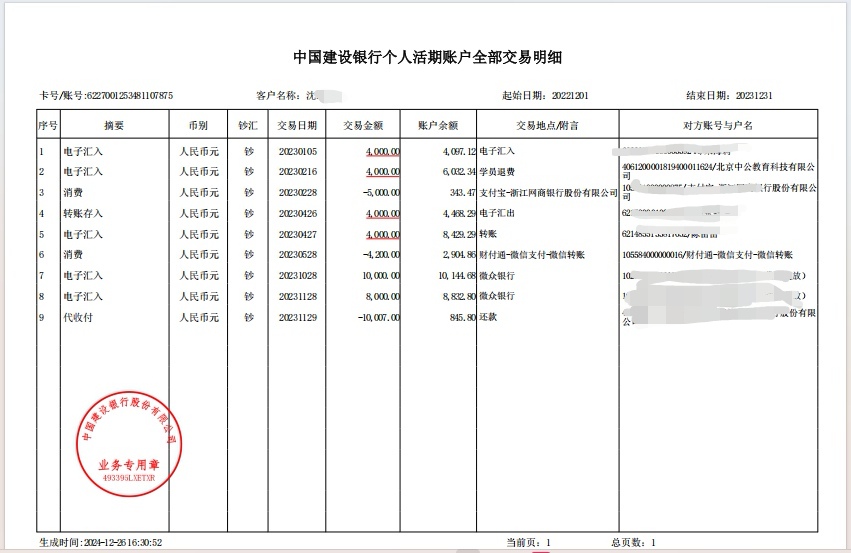Image resolution: width=851 pixels, height=553 pixels.
Task: Select the 20230105 transaction date cell
Action: pos(297,152)
